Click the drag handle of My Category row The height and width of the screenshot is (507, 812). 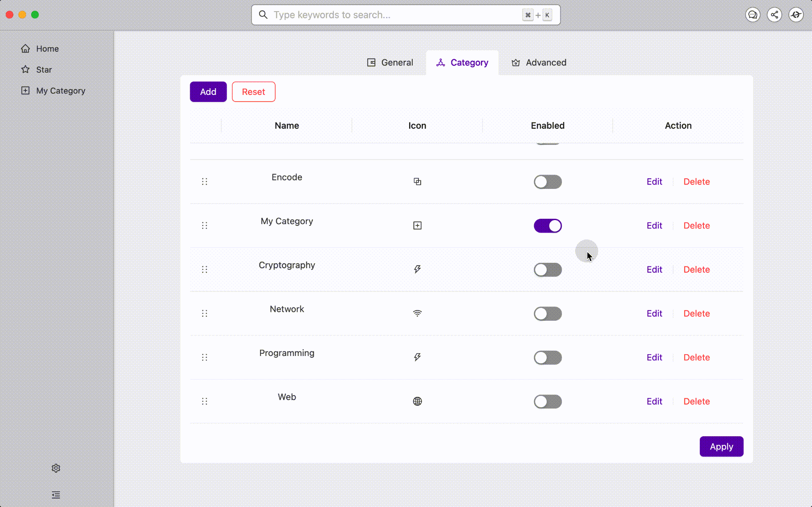pos(204,225)
